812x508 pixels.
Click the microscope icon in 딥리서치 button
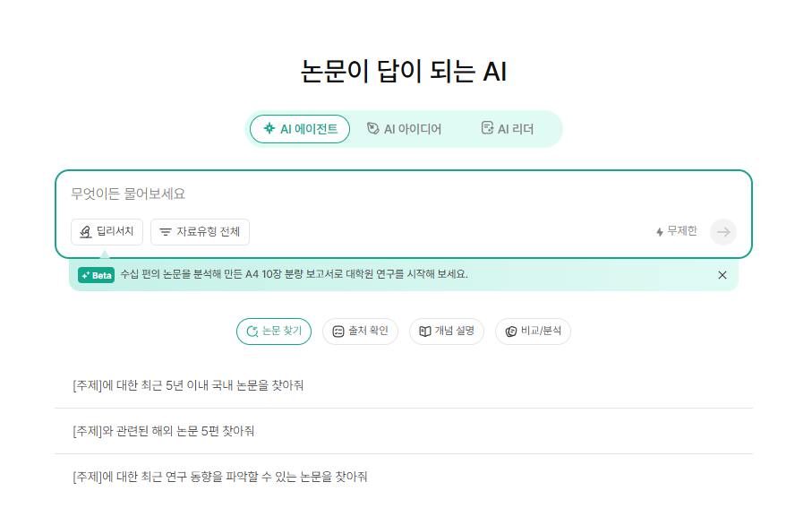tap(85, 232)
